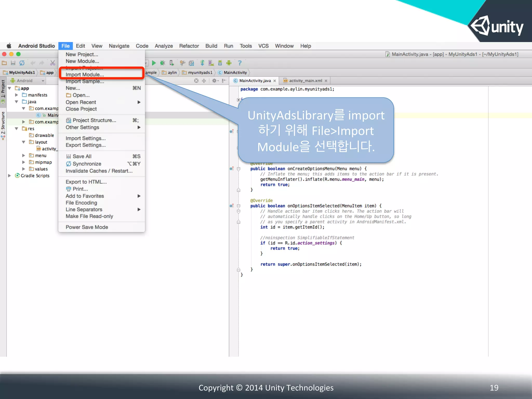Click the Save All floppy disk icon
The height and width of the screenshot is (399, 532).
coord(13,63)
